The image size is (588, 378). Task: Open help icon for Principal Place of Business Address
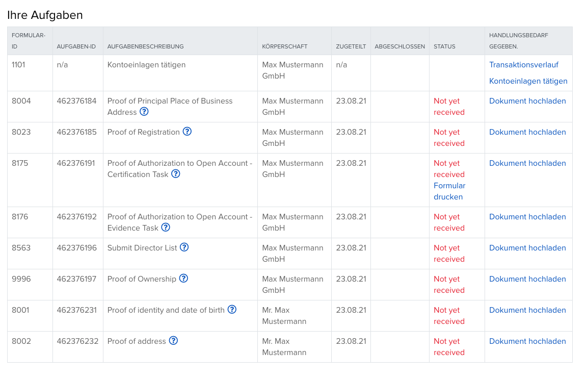(x=144, y=112)
